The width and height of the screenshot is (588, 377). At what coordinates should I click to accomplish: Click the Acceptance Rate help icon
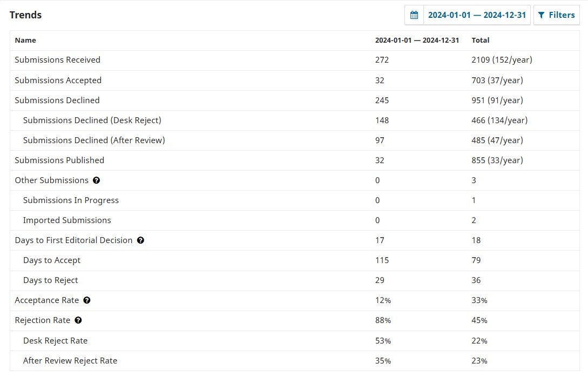tap(87, 300)
